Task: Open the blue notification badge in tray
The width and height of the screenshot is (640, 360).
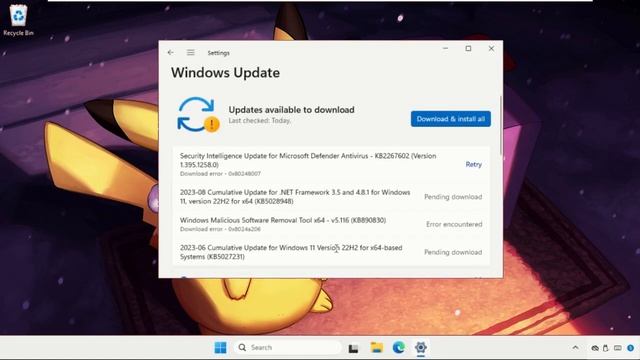Action: pos(631,348)
